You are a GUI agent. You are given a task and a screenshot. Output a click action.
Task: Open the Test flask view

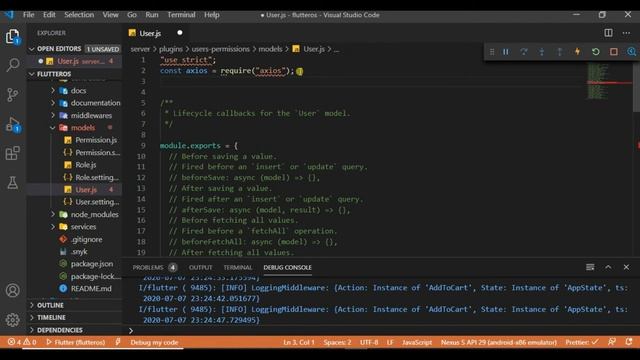pos(13,182)
